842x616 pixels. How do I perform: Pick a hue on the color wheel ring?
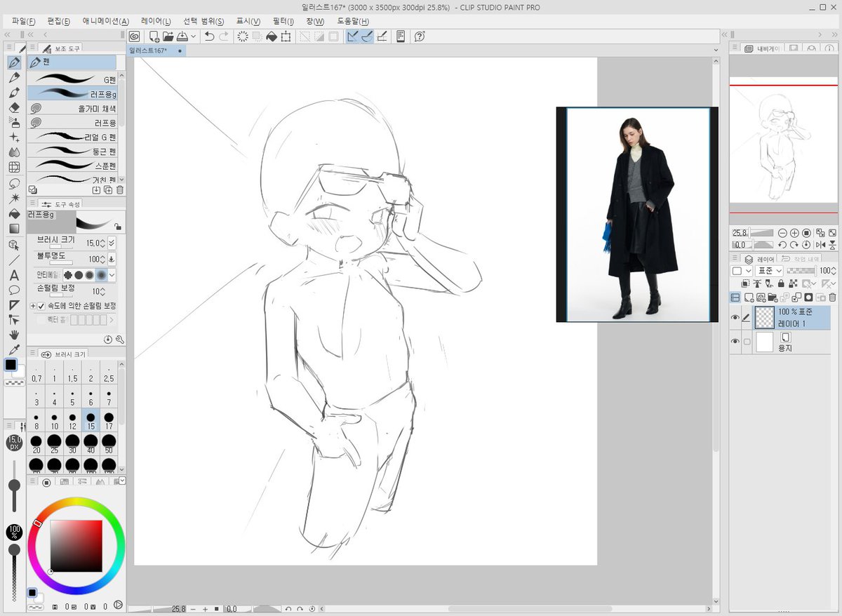coord(76,502)
